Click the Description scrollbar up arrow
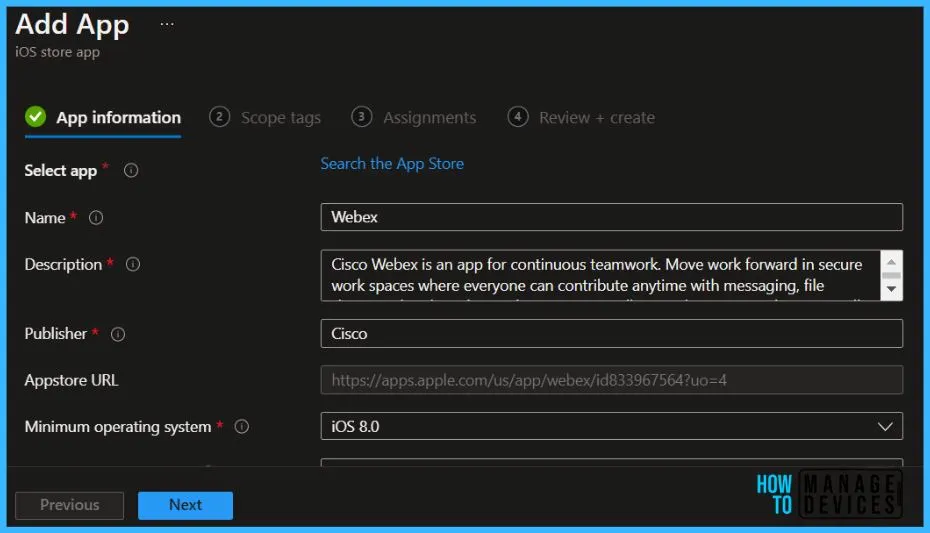This screenshot has width=930, height=533. coord(891,261)
